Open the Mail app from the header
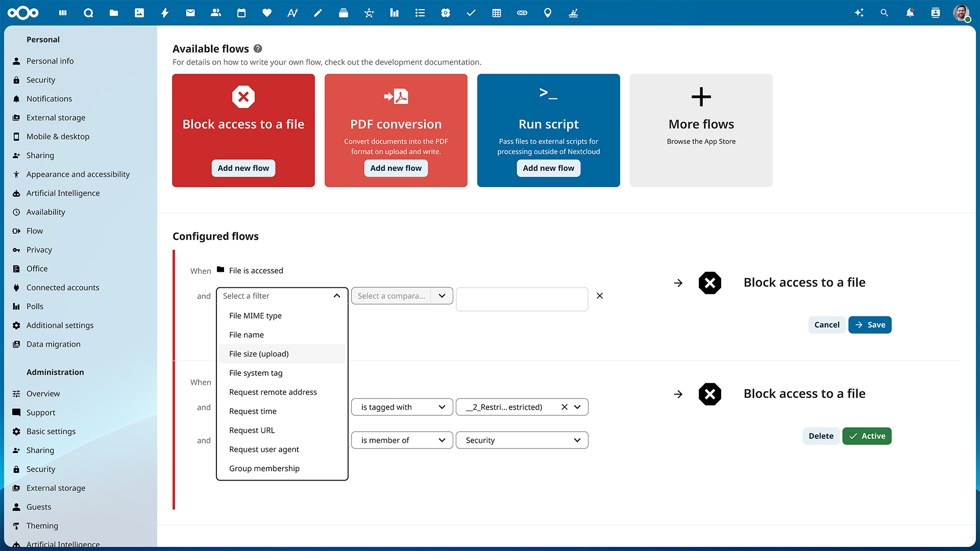This screenshot has height=551, width=980. [x=190, y=13]
